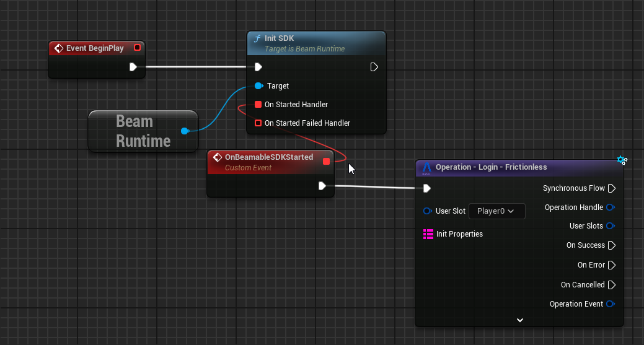Viewport: 644px width, 345px height.
Task: Click the On Success execution pin
Action: coord(611,245)
